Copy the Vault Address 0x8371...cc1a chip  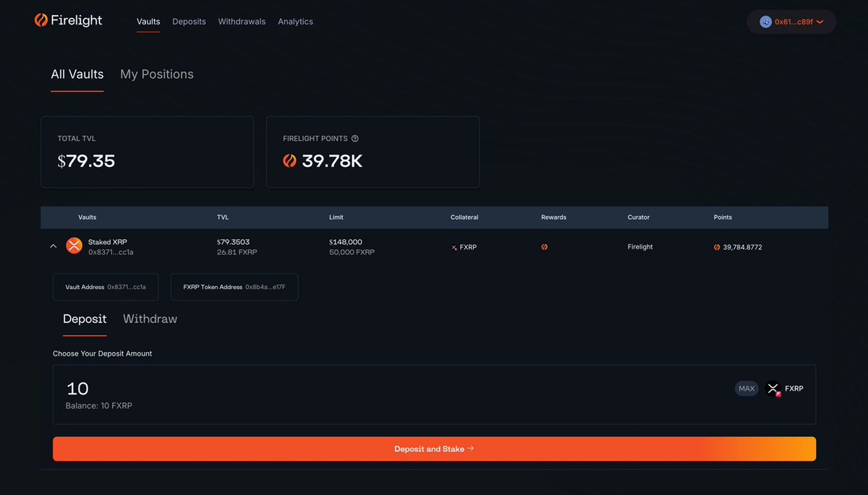(x=105, y=287)
